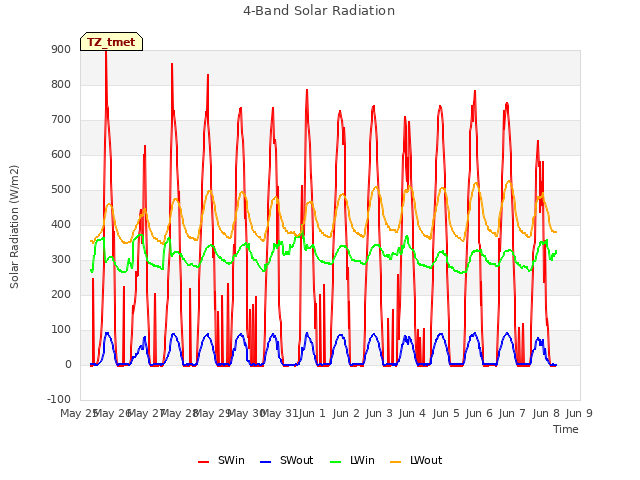Click the Jun 3 x-axis label

379,413
